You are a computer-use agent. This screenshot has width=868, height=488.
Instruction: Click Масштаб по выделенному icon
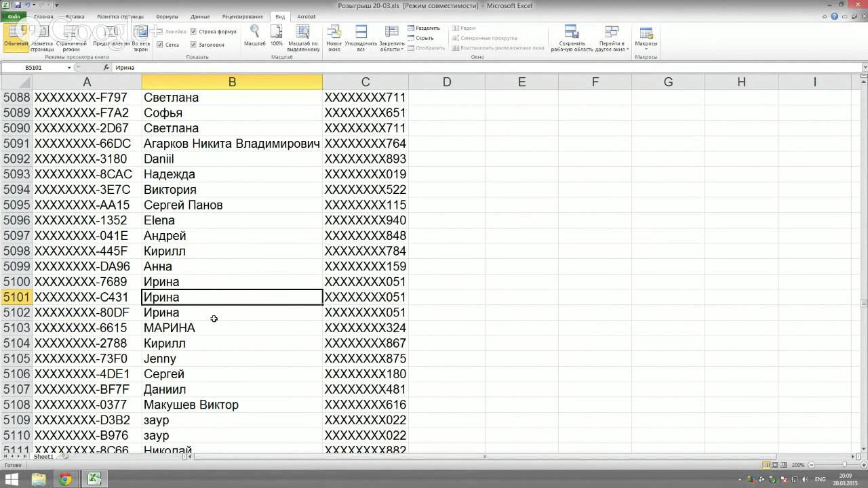[x=303, y=37]
